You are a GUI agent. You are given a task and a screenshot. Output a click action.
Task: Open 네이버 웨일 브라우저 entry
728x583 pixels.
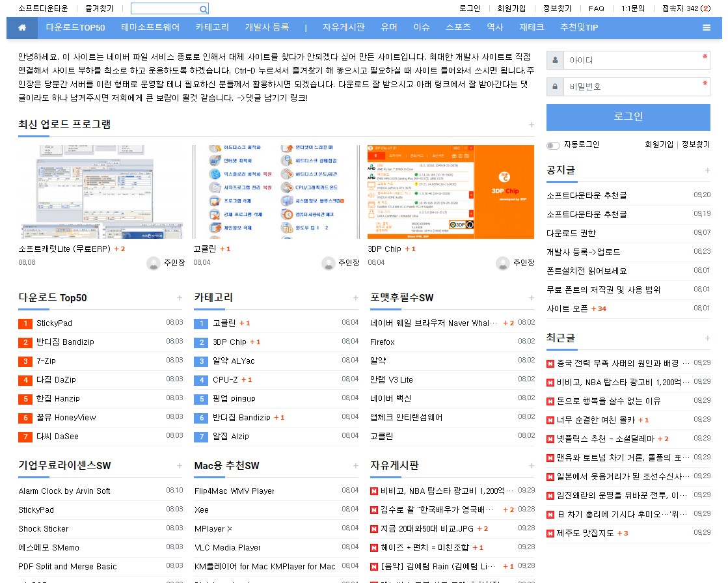434,323
